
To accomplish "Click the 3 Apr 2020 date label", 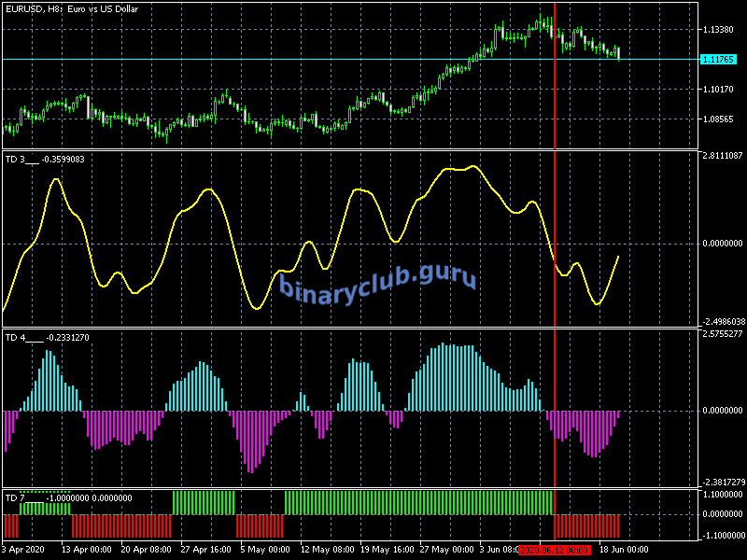I will (25, 550).
